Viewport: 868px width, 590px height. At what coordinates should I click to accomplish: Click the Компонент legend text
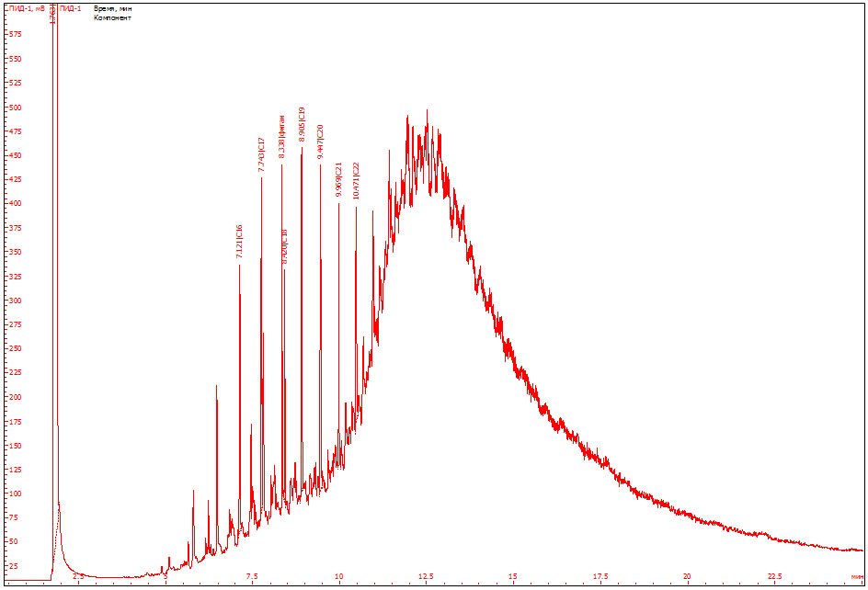(x=112, y=17)
